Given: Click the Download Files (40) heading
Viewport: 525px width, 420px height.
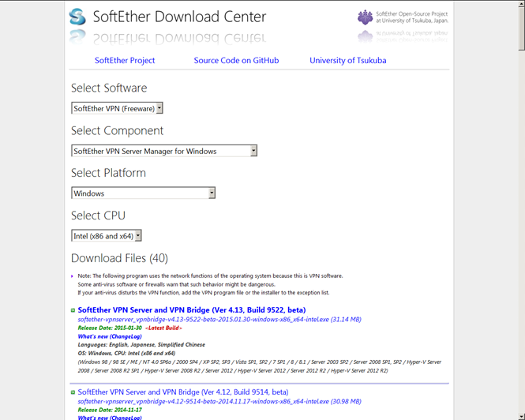Looking at the screenshot, I should tap(119, 258).
